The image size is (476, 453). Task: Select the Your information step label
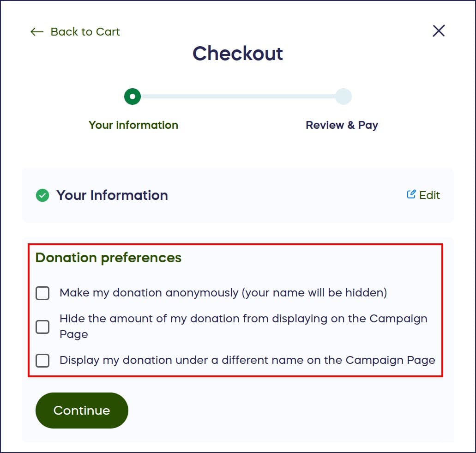click(133, 125)
